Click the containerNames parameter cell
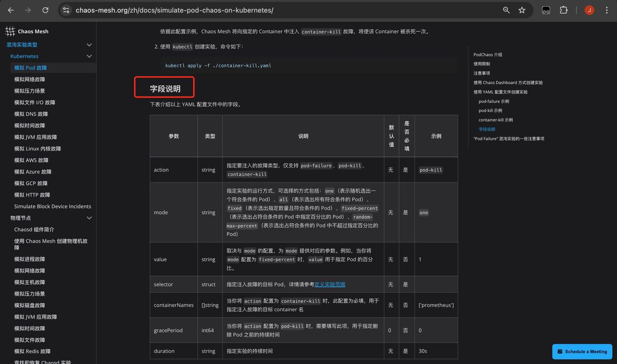This screenshot has height=364, width=617. [174, 305]
